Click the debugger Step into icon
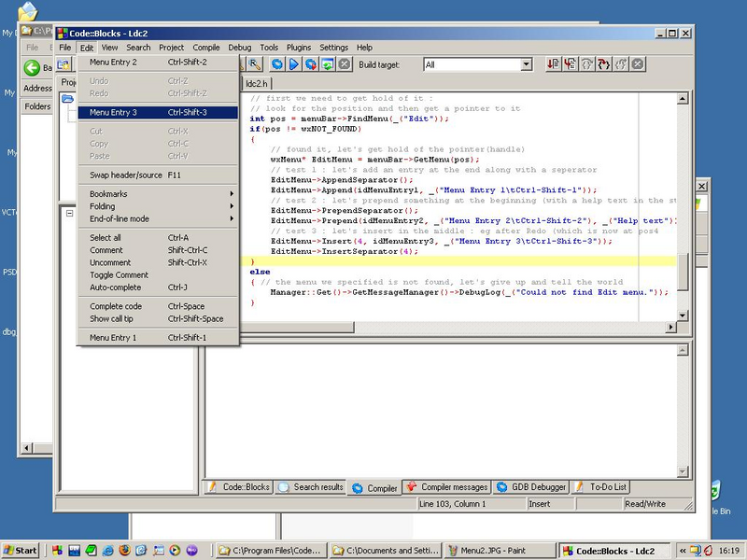Image resolution: width=747 pixels, height=560 pixels. pos(604,63)
